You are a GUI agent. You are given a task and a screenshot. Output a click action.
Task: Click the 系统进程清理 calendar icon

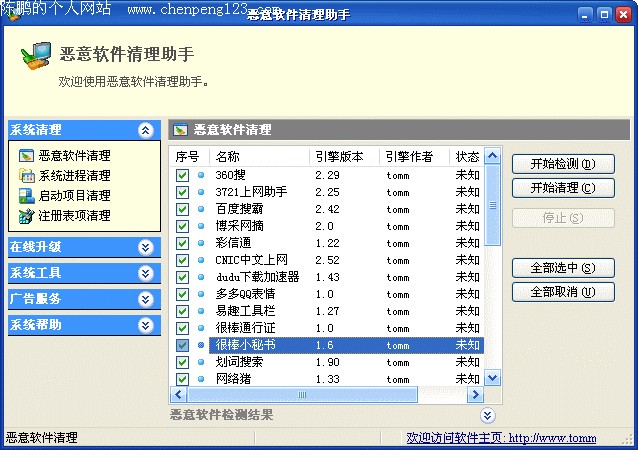click(26, 175)
